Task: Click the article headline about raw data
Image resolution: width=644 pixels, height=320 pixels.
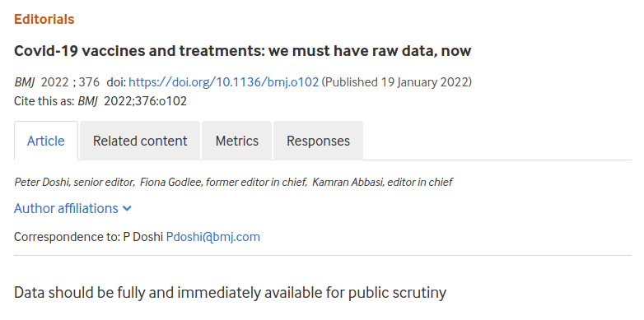Action: (242, 51)
